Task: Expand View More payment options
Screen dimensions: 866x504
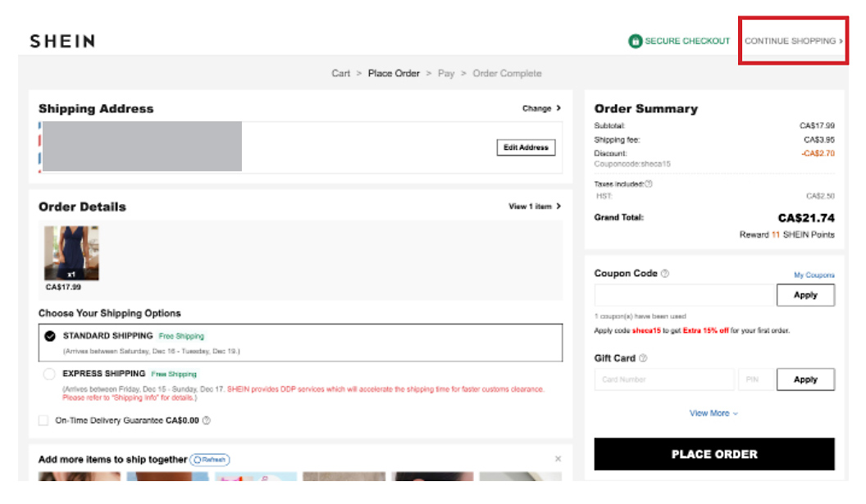Action: click(713, 413)
